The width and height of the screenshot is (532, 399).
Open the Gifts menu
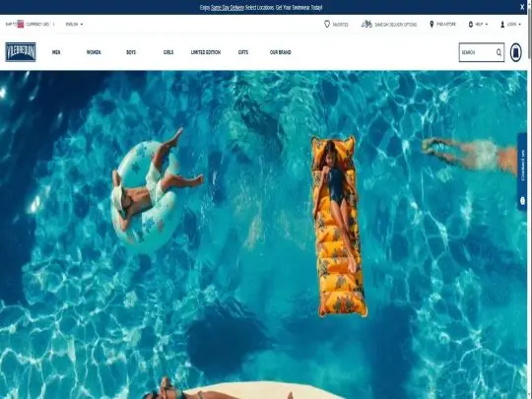243,52
